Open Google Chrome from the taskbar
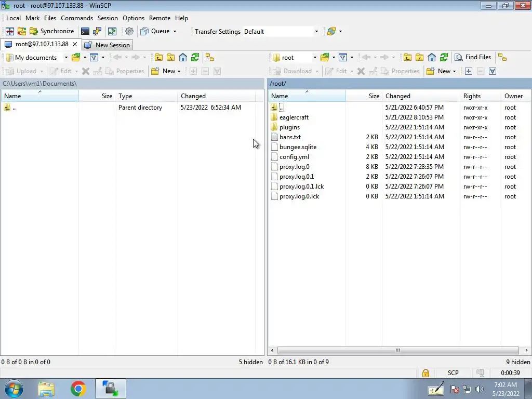Image resolution: width=532 pixels, height=399 pixels. [78, 389]
